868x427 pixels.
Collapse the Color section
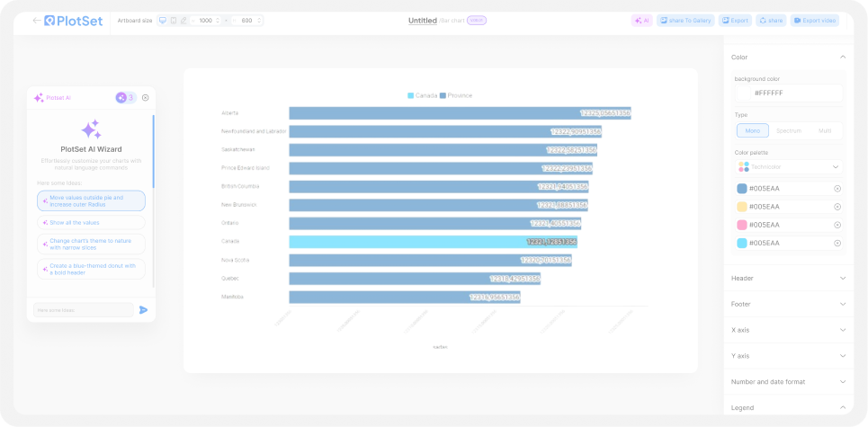point(842,57)
